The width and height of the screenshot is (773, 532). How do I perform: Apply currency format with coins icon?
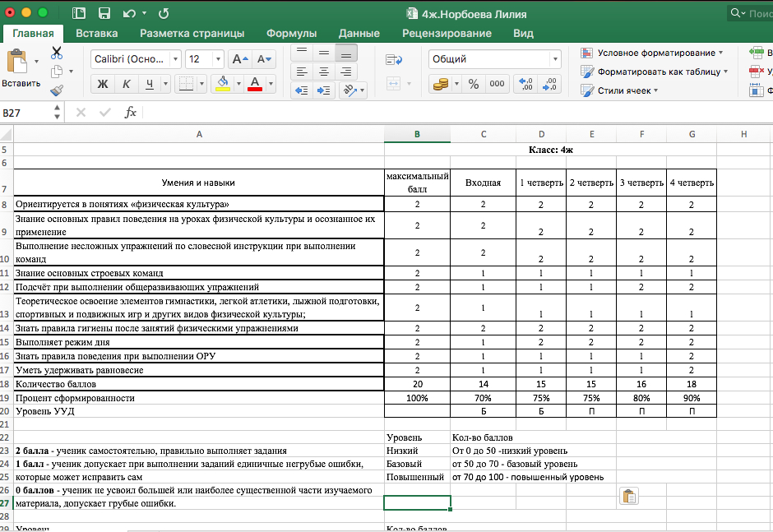(441, 85)
